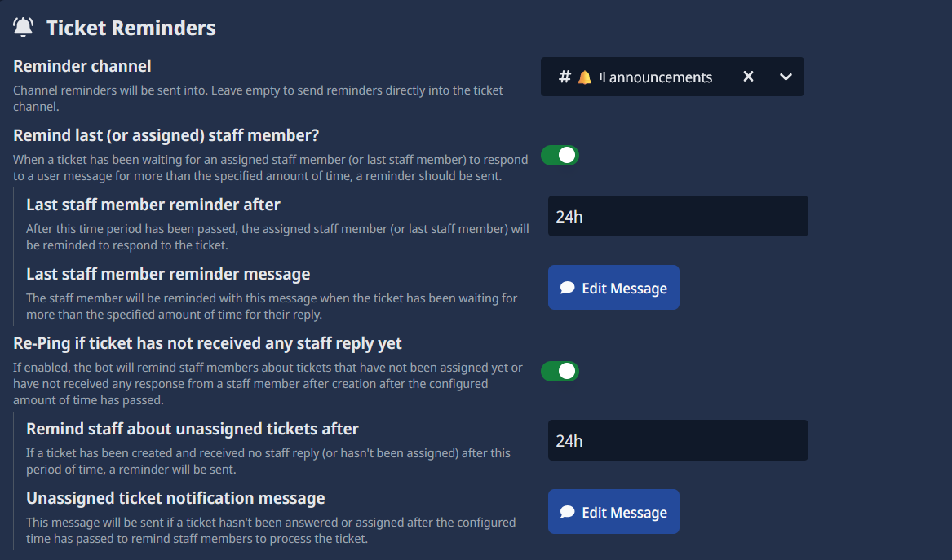This screenshot has width=952, height=560.
Task: Click the volume bars icon before announcements
Action: (601, 77)
